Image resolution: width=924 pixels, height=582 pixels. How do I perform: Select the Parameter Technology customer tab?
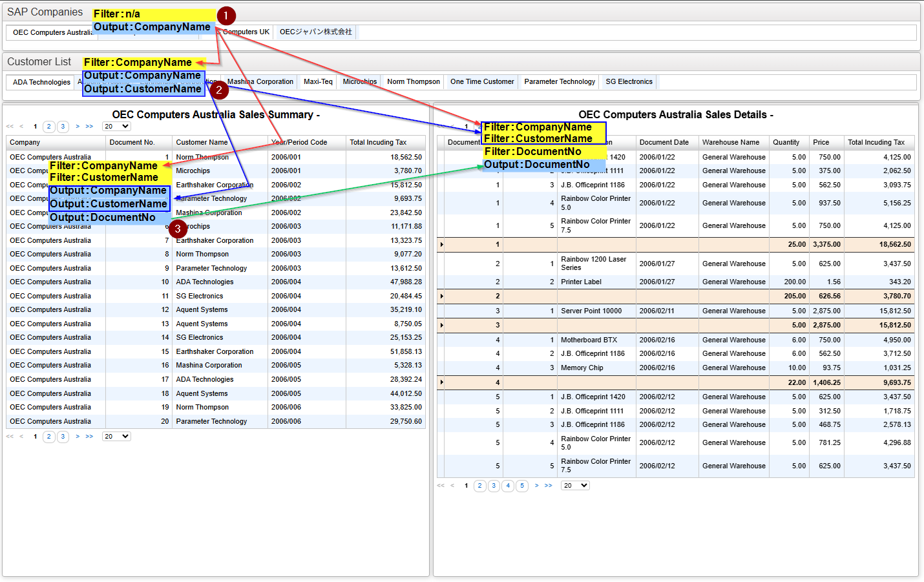coord(560,82)
